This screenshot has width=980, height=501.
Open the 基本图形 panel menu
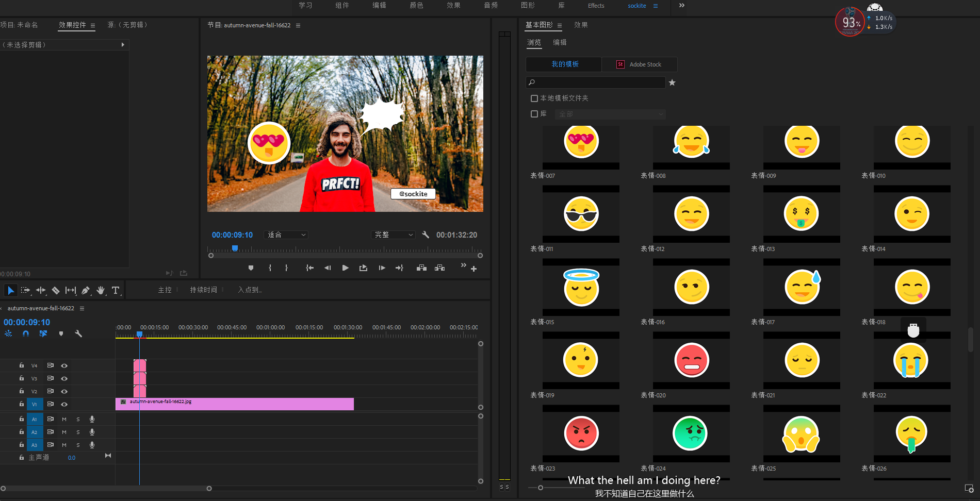560,25
